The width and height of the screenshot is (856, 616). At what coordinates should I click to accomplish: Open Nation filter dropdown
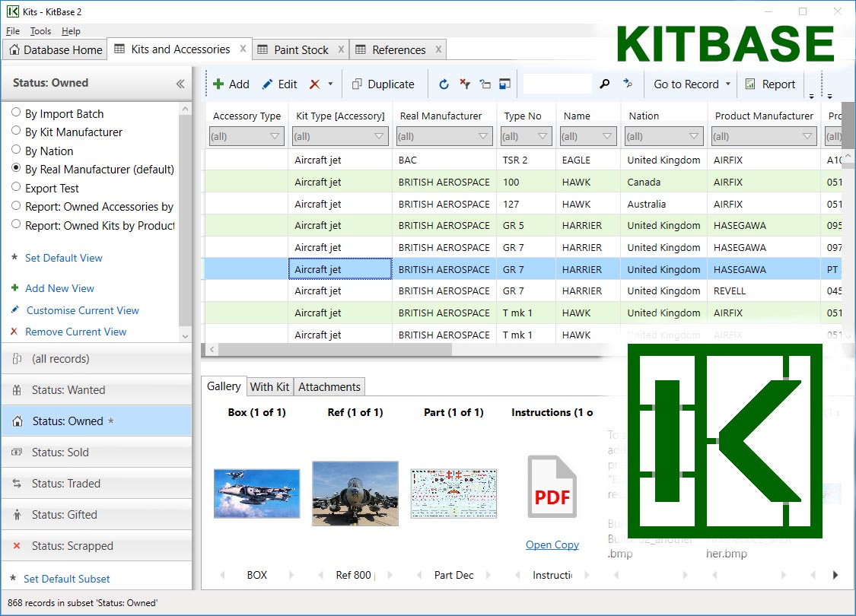pyautogui.click(x=694, y=136)
